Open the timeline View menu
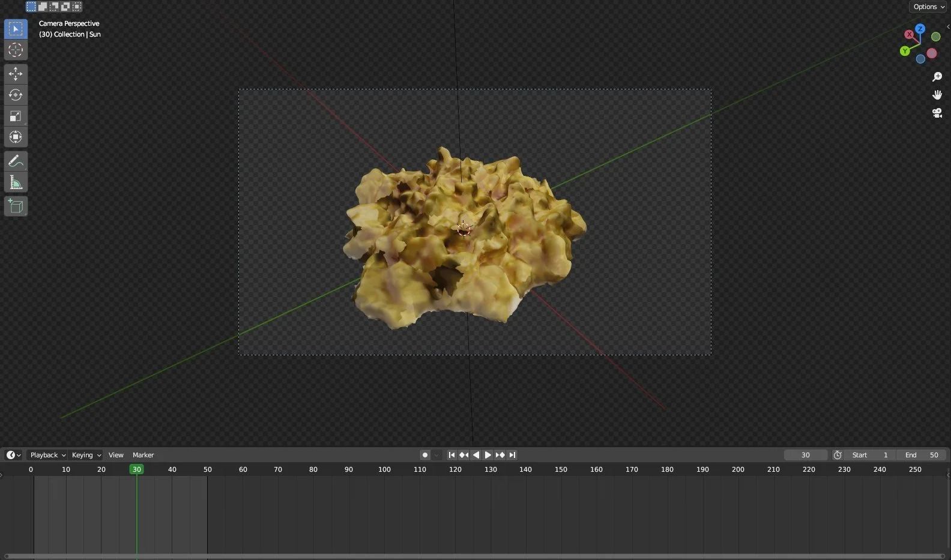 pyautogui.click(x=116, y=455)
